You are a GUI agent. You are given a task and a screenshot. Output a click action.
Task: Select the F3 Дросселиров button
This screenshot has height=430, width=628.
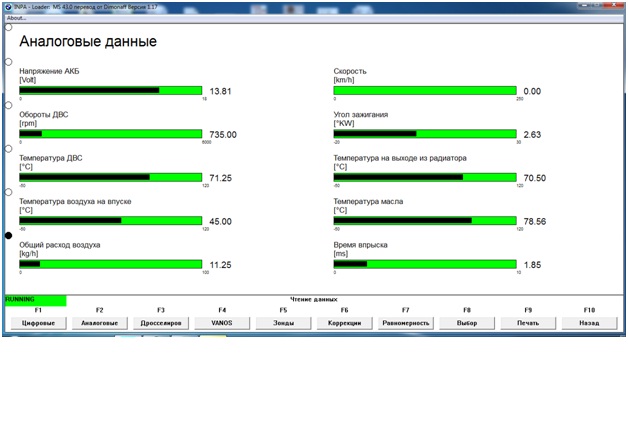click(161, 323)
